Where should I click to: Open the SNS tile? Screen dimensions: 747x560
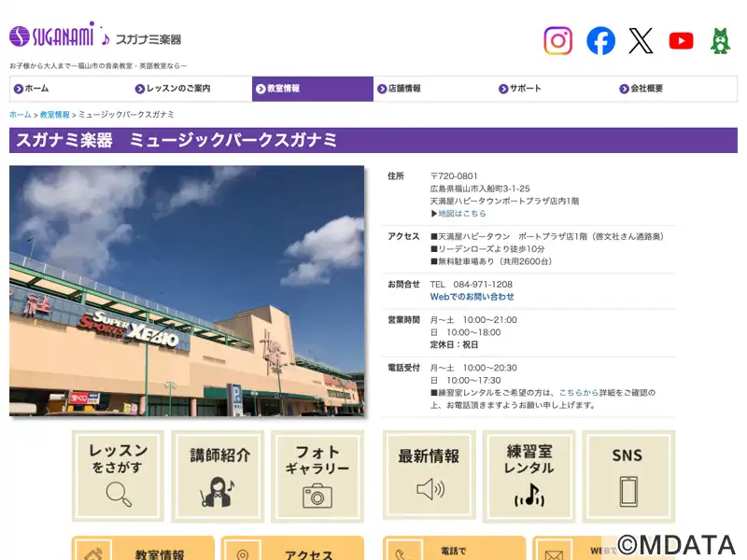628,476
